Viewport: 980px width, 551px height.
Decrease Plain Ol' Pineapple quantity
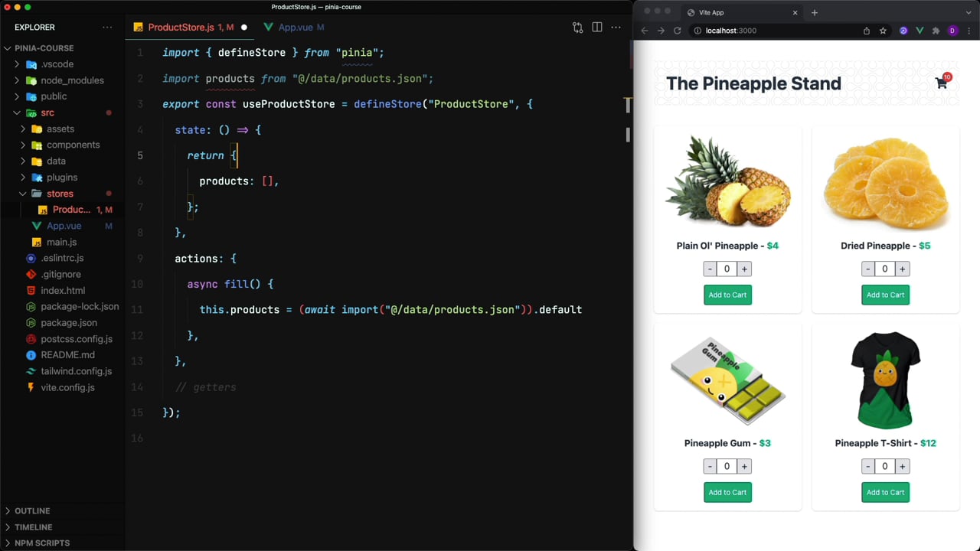[710, 269]
